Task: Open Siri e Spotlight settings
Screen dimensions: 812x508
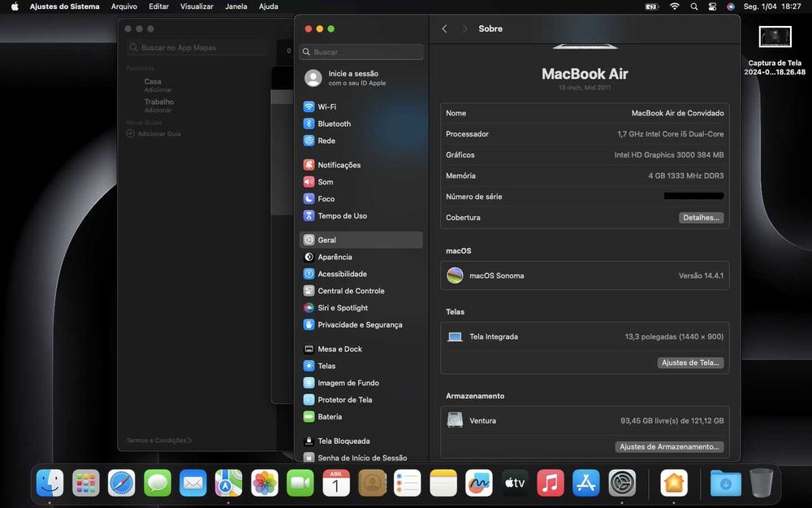Action: [361, 308]
